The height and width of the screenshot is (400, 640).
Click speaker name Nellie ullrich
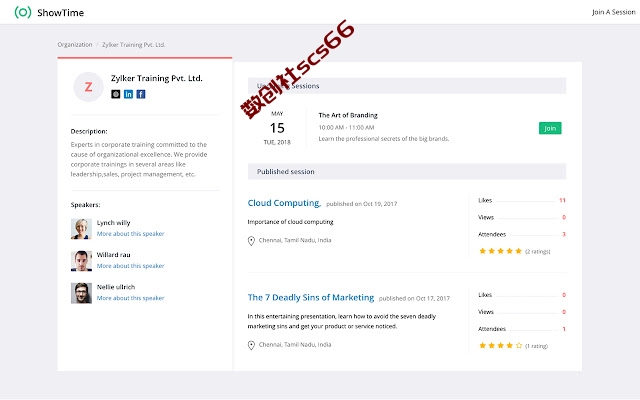(116, 287)
